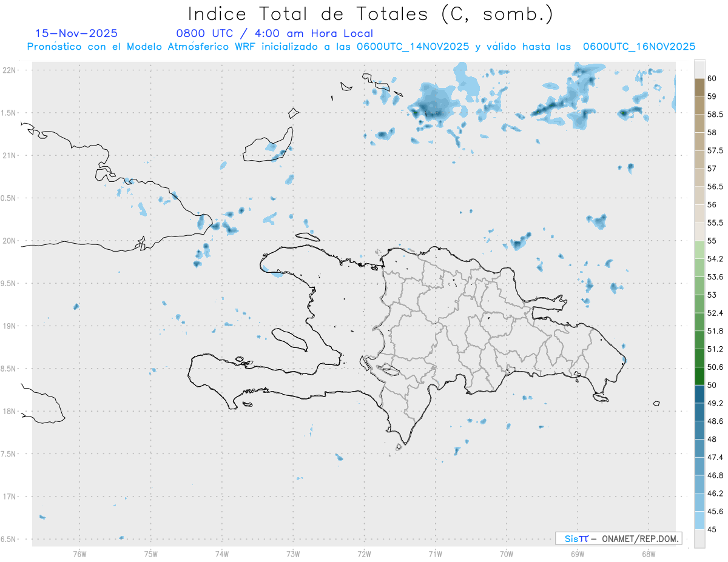
Task: Click the title 'Indice Total de Totales (C, somb.)'
Action: [x=370, y=13]
